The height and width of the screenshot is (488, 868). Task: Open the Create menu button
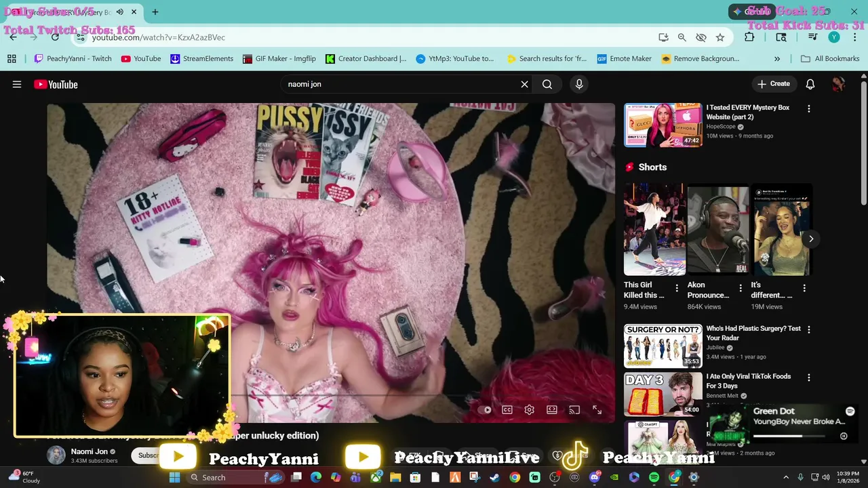(x=774, y=84)
